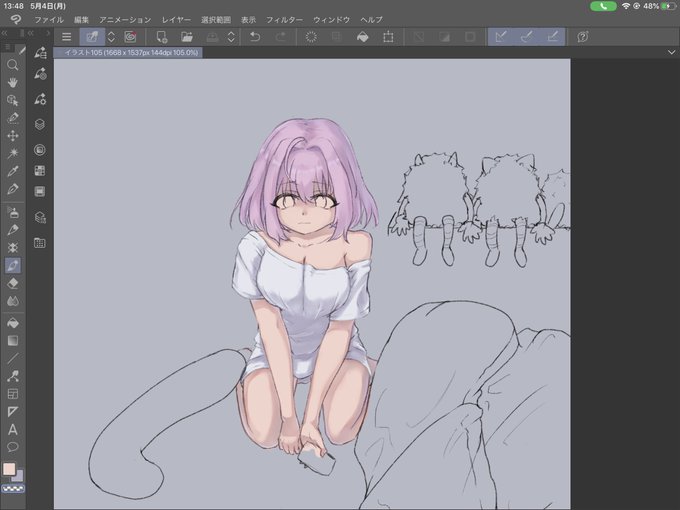The width and height of the screenshot is (680, 510).
Task: Select the Decoration tool
Action: (x=13, y=248)
